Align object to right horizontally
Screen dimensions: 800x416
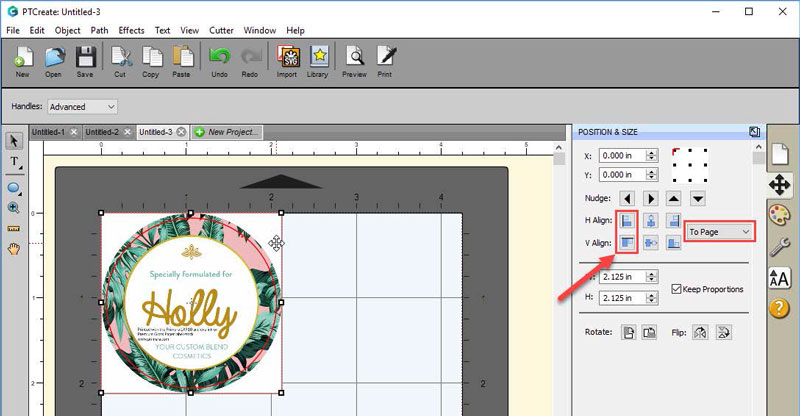click(674, 221)
